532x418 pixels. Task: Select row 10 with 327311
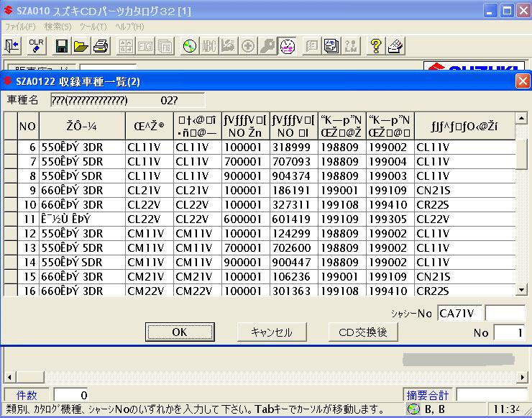[260, 205]
